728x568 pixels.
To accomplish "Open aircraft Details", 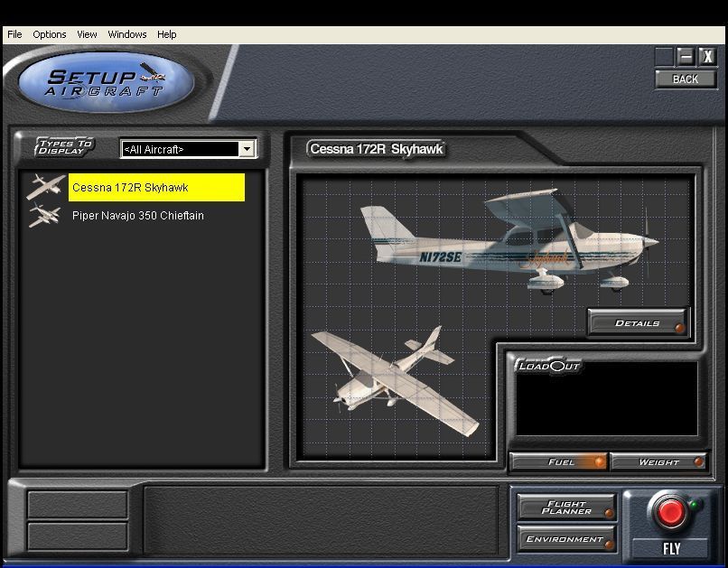I will click(637, 322).
